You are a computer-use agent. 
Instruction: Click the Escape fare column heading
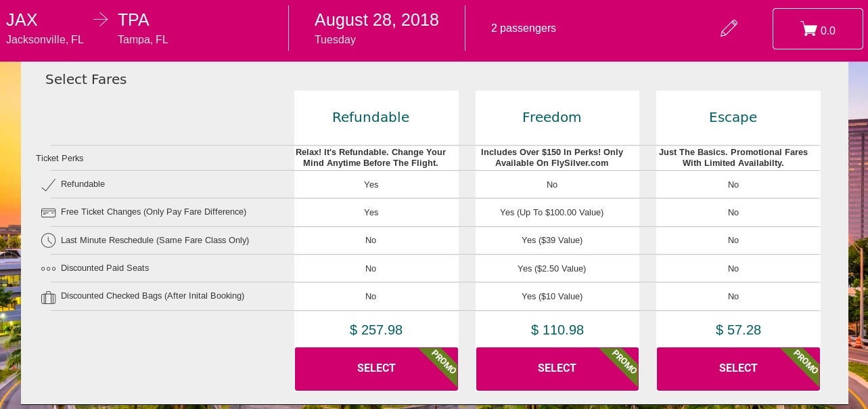click(733, 117)
